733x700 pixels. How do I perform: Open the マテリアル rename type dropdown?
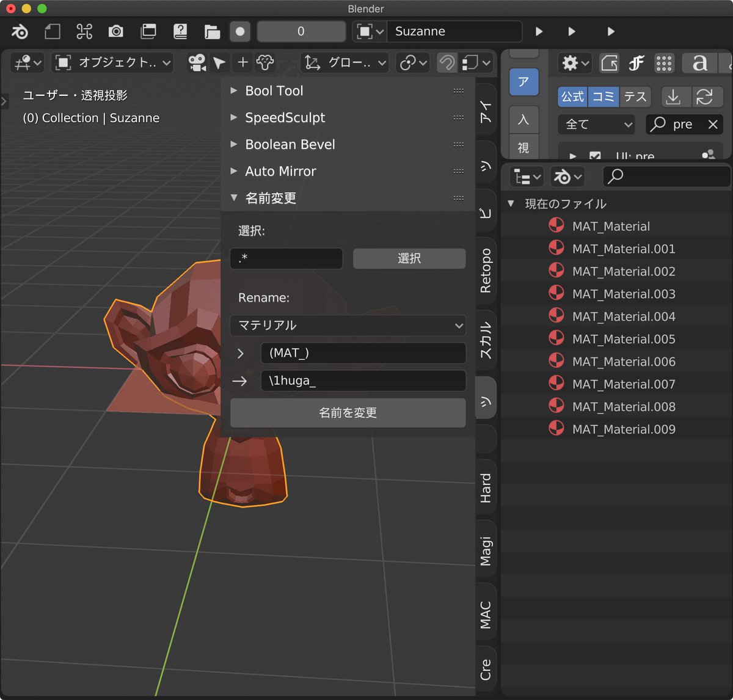(x=348, y=326)
